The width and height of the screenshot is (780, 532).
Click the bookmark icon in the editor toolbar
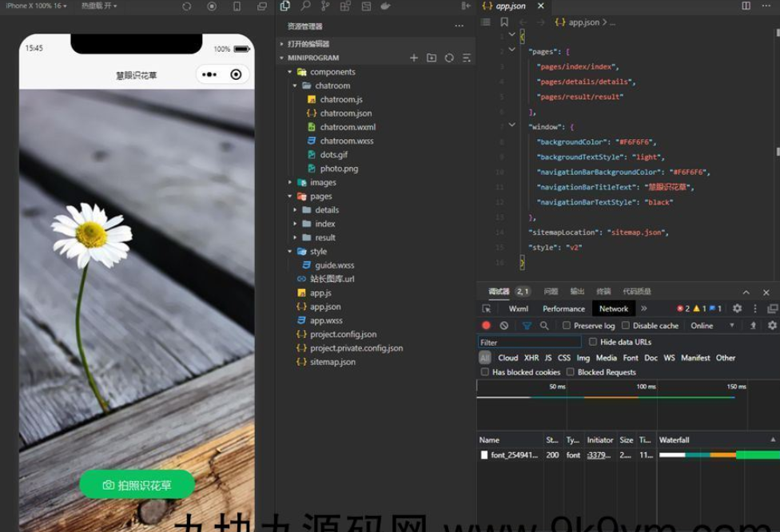click(504, 22)
